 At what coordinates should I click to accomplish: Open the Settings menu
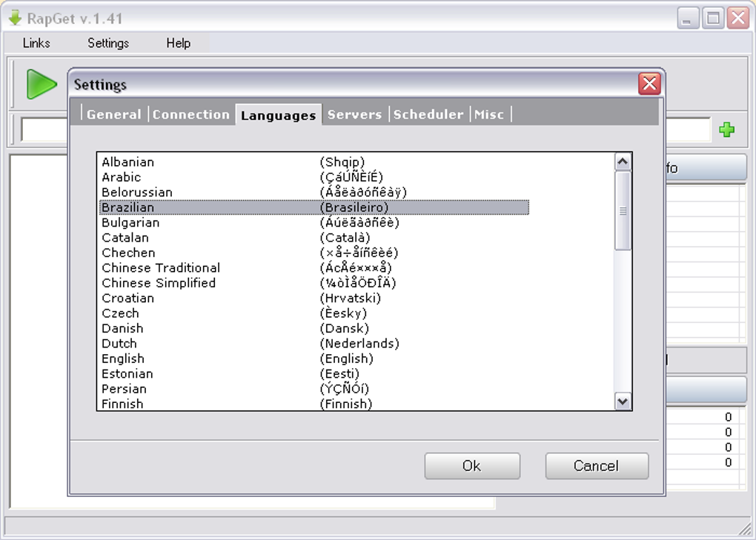click(108, 44)
